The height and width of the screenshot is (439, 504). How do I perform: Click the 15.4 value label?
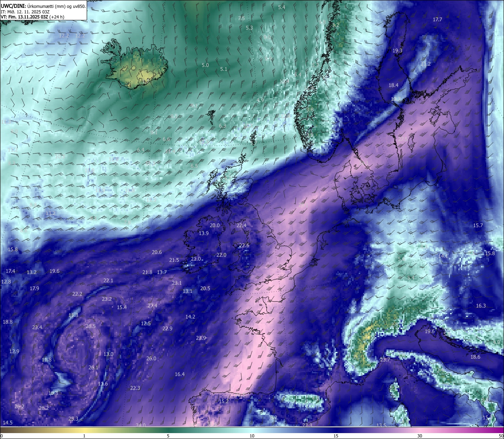coord(122,307)
